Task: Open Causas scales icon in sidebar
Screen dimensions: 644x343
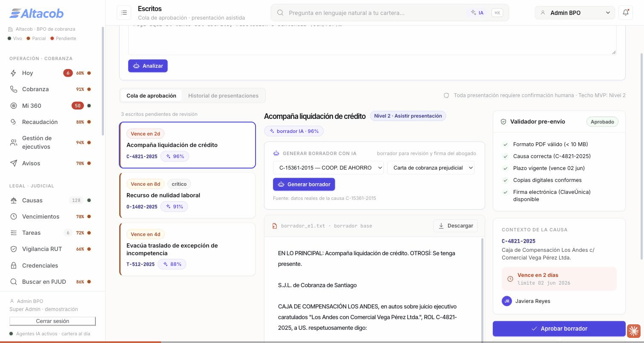Action: coord(14,200)
